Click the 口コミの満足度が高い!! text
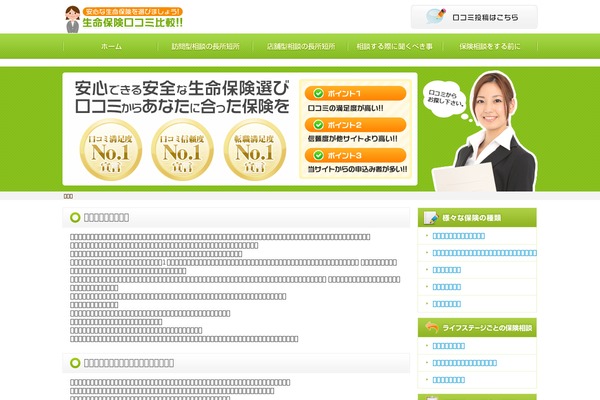Screen dimensions: 600x400 [345, 108]
